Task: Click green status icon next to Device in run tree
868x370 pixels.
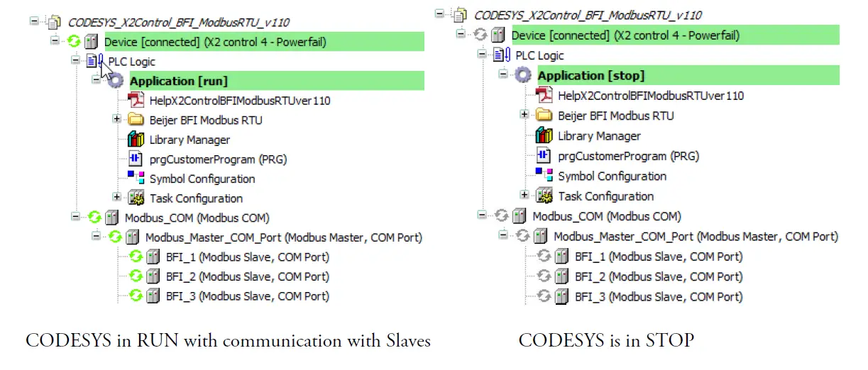Action: 75,42
